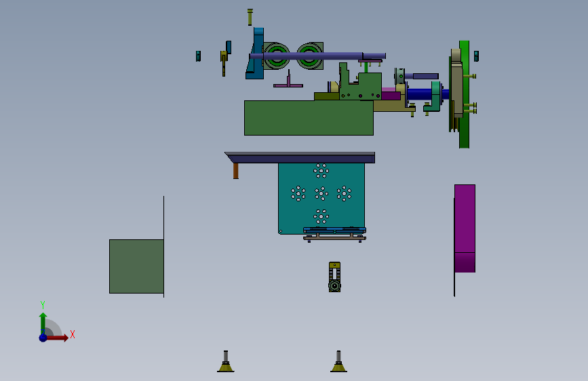Screen dimensions: 588x381
Task: Select the magenta purple panel on the right
Action: tap(465, 228)
